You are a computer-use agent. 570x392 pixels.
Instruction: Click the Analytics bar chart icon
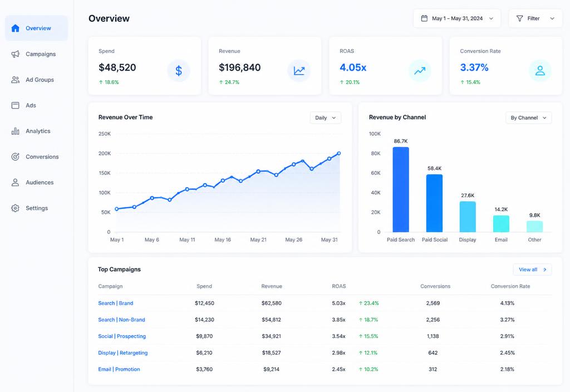15,131
